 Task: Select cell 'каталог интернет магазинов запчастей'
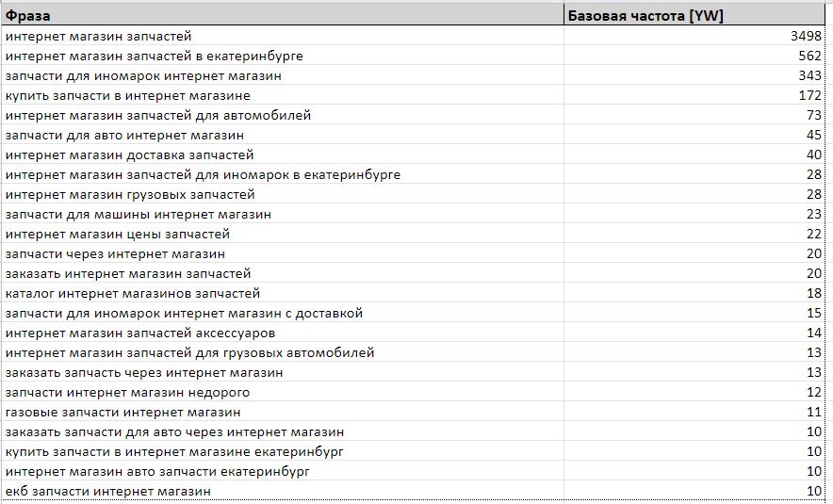tap(282, 293)
